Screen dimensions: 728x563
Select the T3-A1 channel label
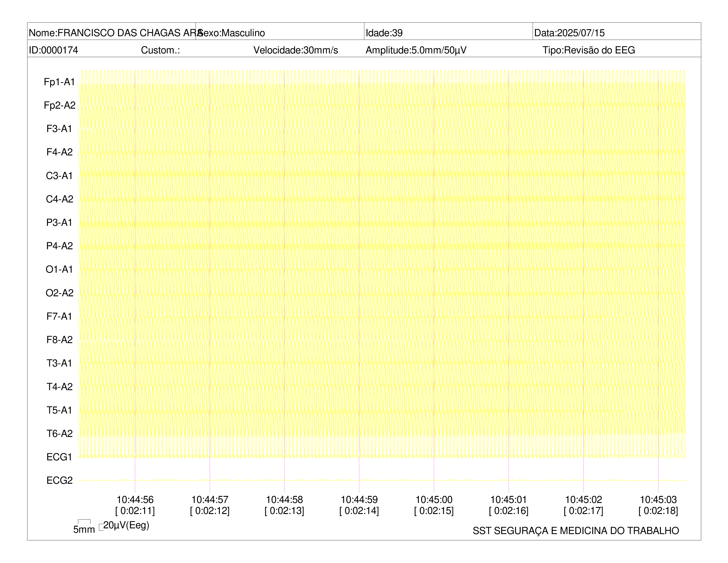(x=59, y=363)
